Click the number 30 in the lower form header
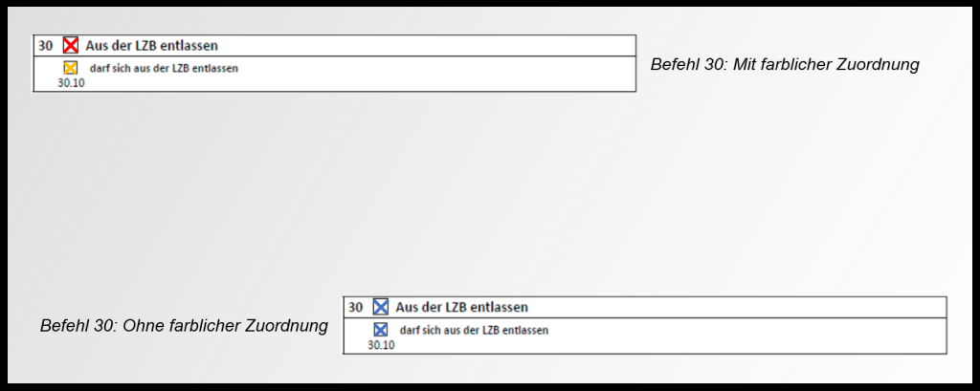 (x=355, y=307)
